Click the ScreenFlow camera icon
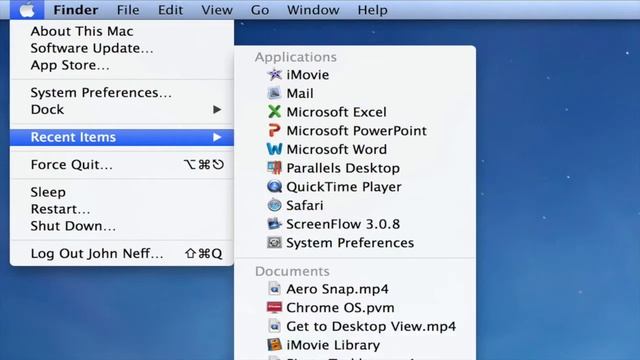Screen dimensions: 640x360 click(x=274, y=224)
